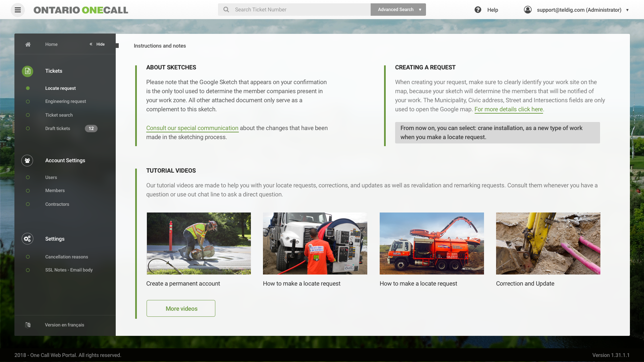Click the Settings gears icon

(x=27, y=239)
